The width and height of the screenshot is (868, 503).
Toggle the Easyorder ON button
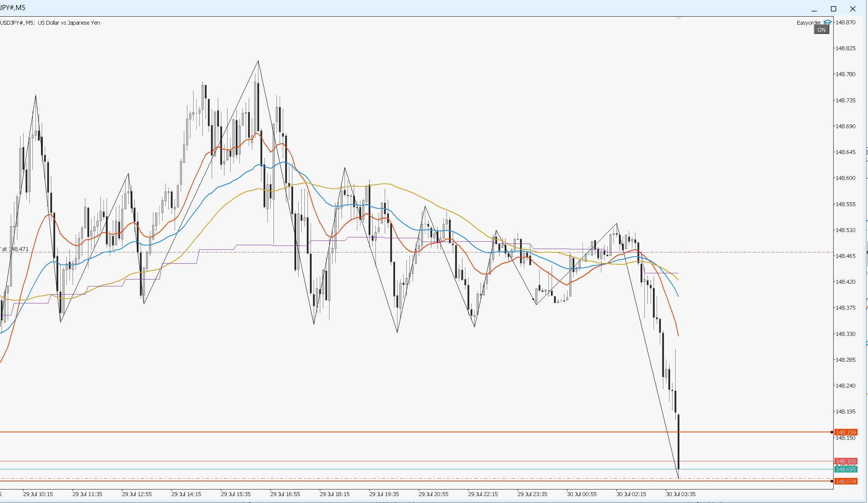(x=821, y=30)
